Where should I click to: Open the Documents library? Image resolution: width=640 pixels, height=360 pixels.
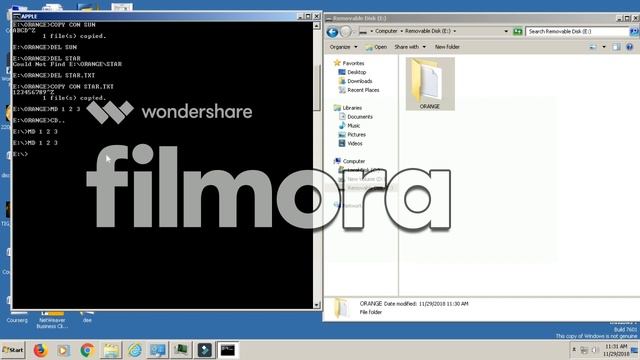(360, 117)
